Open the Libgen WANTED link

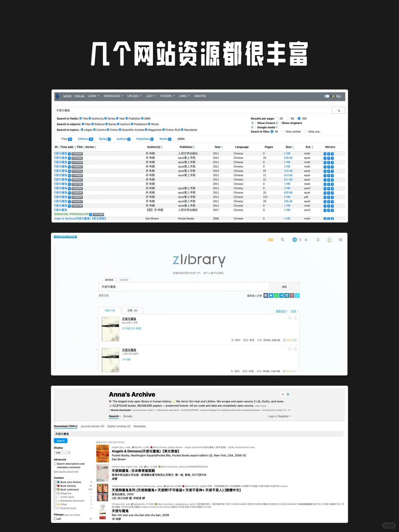click(x=200, y=96)
